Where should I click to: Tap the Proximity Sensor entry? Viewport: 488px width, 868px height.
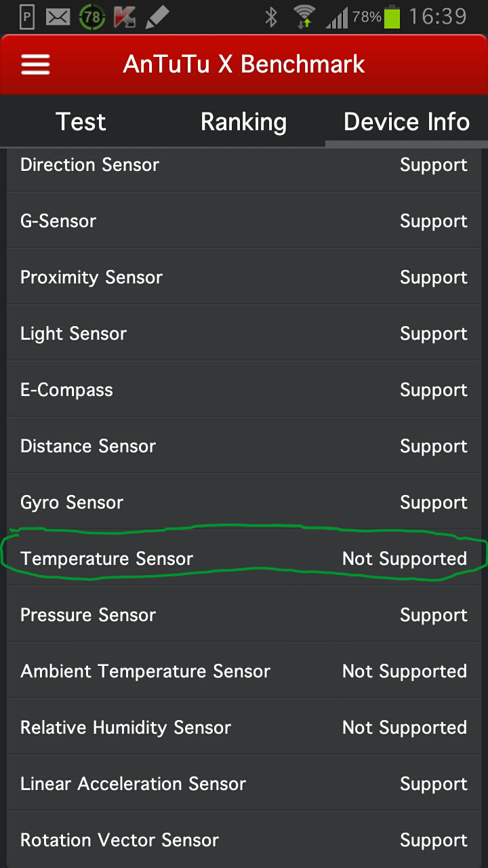click(x=244, y=277)
